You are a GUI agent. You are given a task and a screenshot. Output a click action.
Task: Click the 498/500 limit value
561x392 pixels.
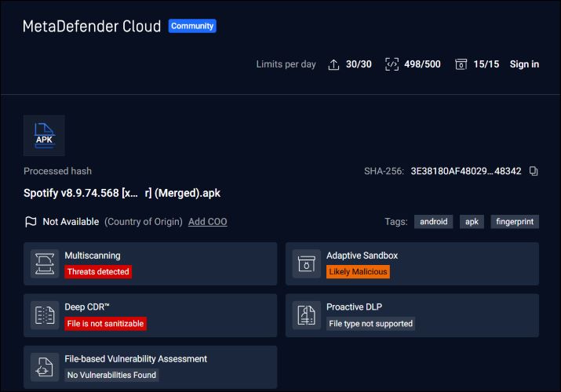coord(422,64)
